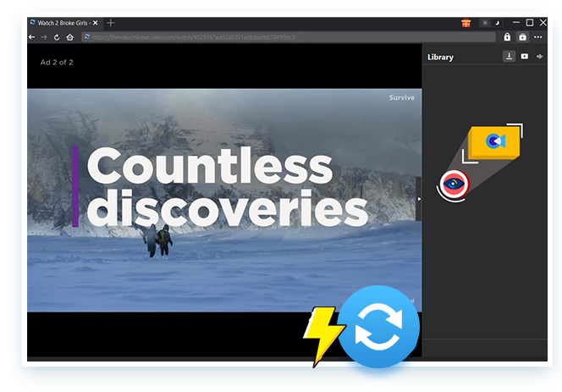Viewport: 562px width, 392px height.
Task: Click the blue sync arrows icon
Action: coord(378,327)
